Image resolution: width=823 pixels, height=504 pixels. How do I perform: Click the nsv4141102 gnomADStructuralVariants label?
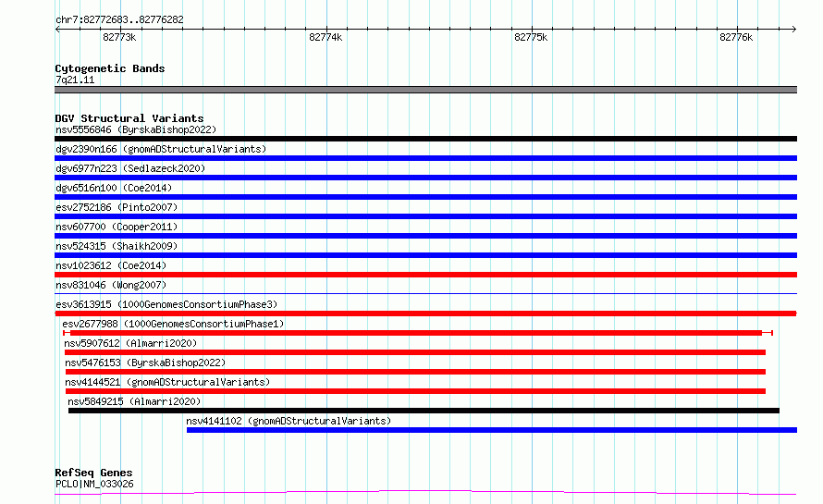289,421
